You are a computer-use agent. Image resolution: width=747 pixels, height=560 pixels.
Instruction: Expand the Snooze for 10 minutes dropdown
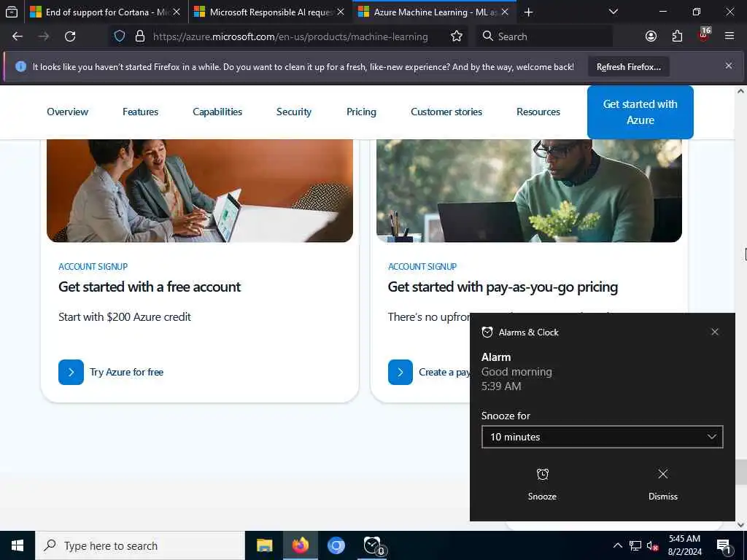click(602, 437)
